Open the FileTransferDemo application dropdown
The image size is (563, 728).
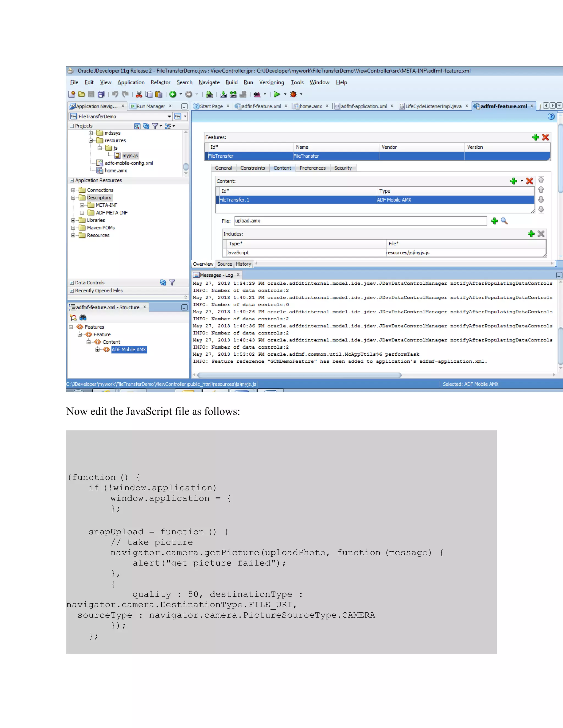coord(169,116)
